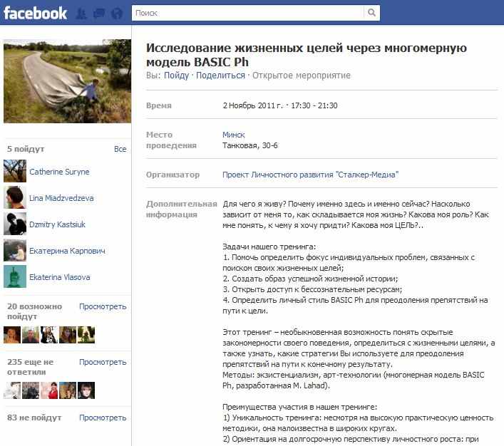Open the friend requests icon

[x=82, y=14]
